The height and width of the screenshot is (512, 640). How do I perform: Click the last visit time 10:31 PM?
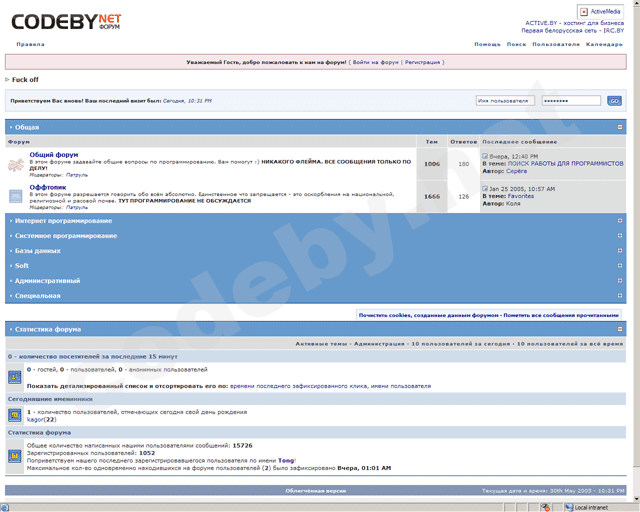click(200, 101)
